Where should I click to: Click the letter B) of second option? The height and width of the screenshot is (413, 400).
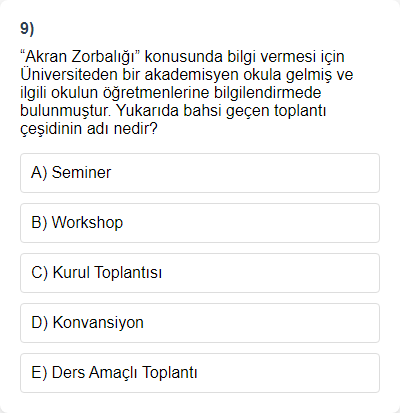[39, 223]
